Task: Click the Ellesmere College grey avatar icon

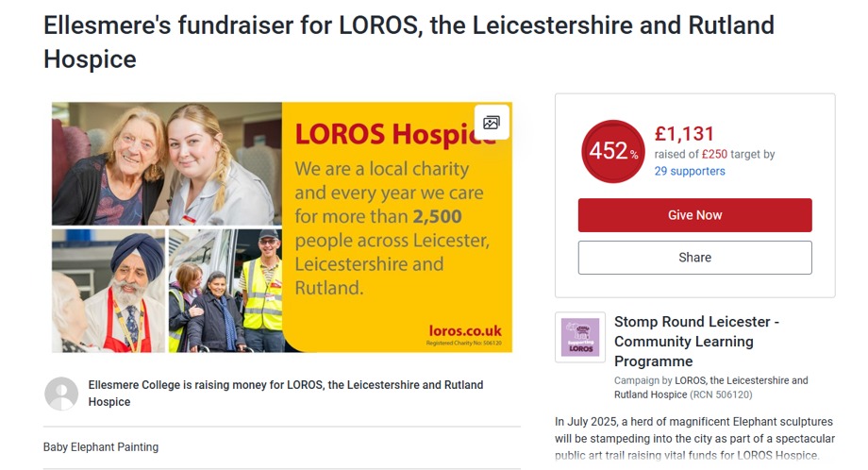Action: pos(61,394)
